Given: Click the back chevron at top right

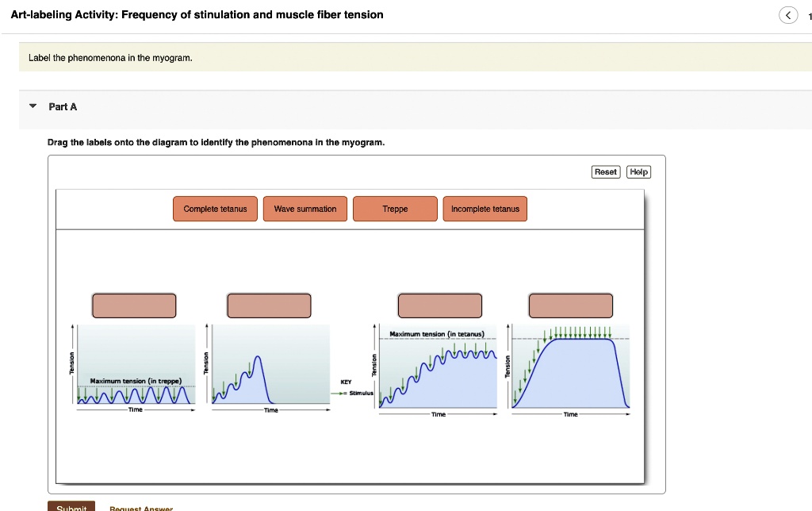Looking at the screenshot, I should (x=787, y=14).
